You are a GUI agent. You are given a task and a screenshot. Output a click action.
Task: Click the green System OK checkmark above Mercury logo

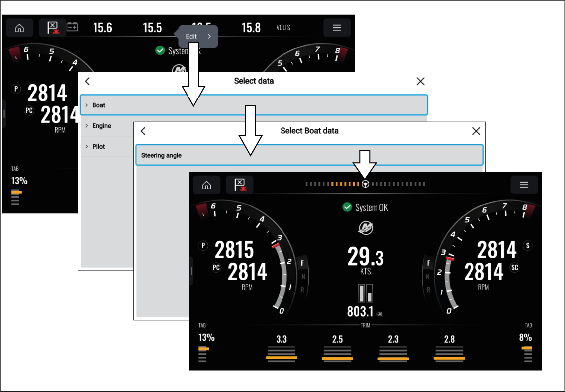[x=347, y=207]
